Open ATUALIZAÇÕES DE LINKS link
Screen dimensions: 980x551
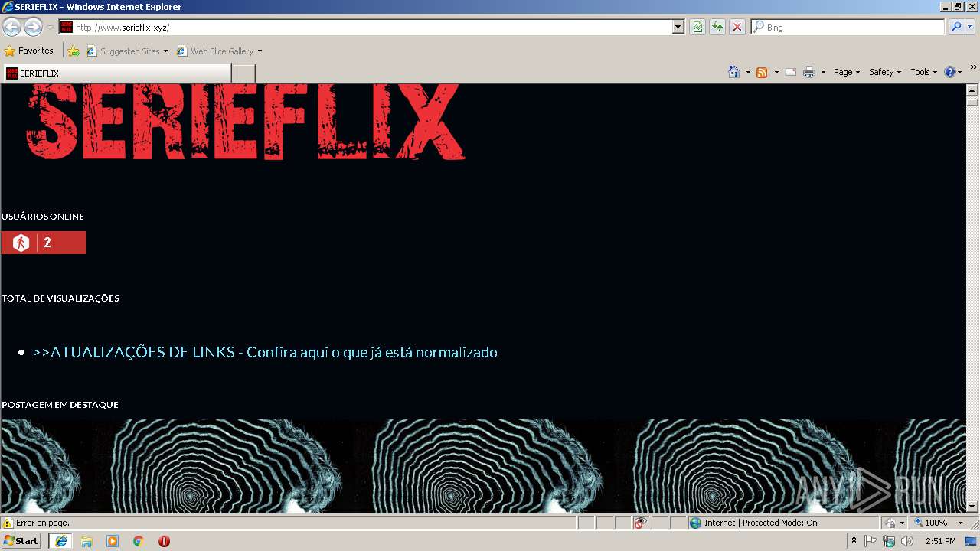point(265,352)
